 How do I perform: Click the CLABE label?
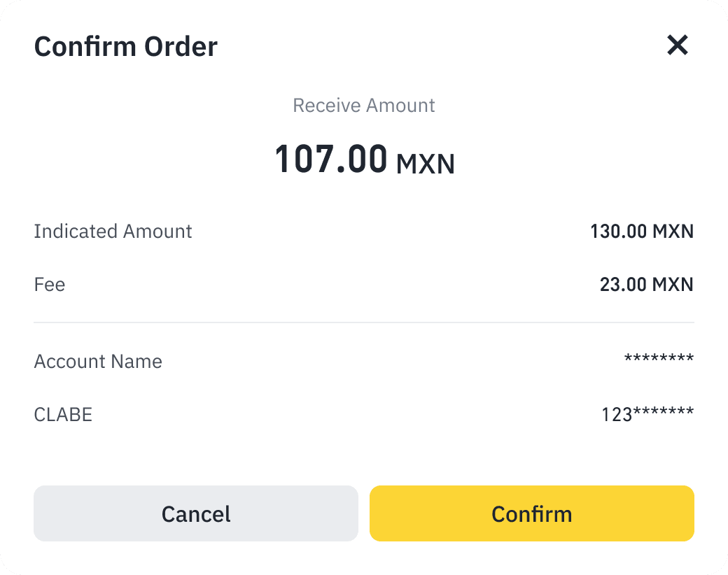pos(63,415)
